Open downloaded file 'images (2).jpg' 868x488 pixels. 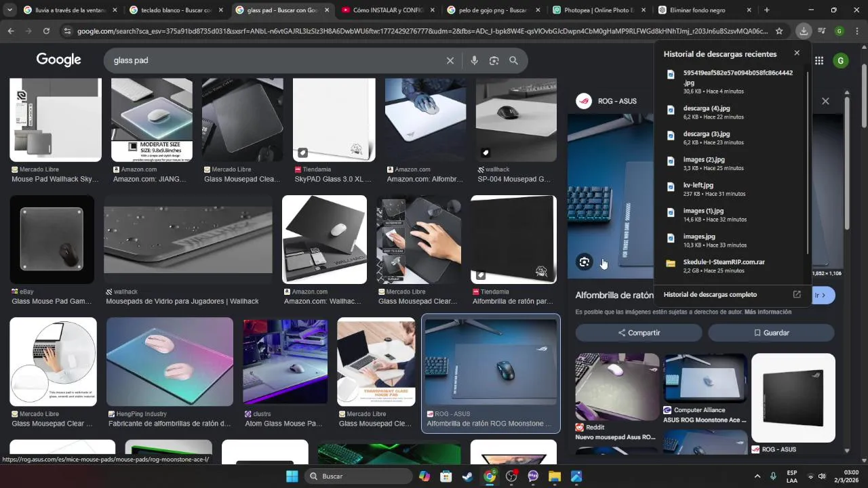pyautogui.click(x=731, y=163)
